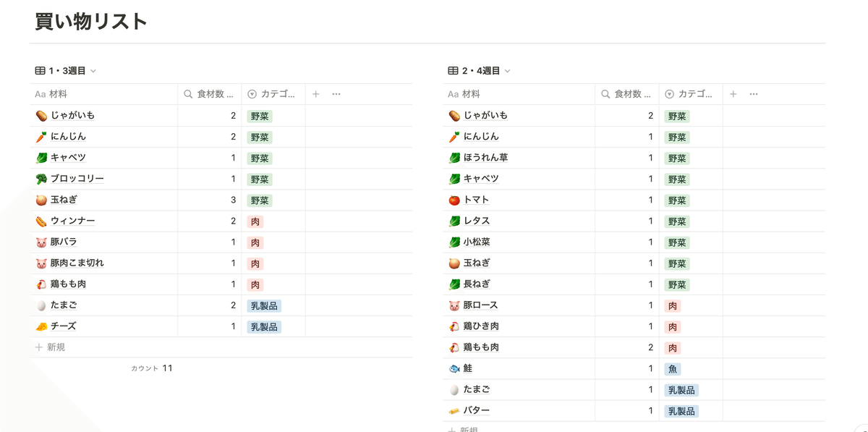Image resolution: width=868 pixels, height=432 pixels.
Task: Open the 材料 column header in left table
Action: tap(103, 94)
